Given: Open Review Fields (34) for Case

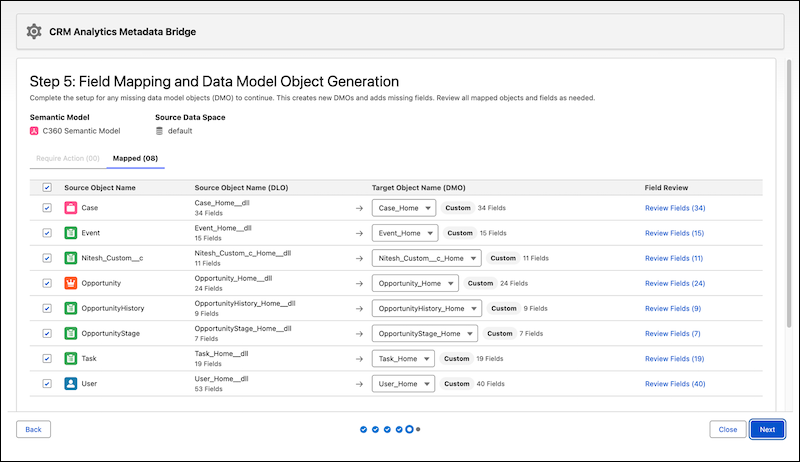Looking at the screenshot, I should point(675,208).
